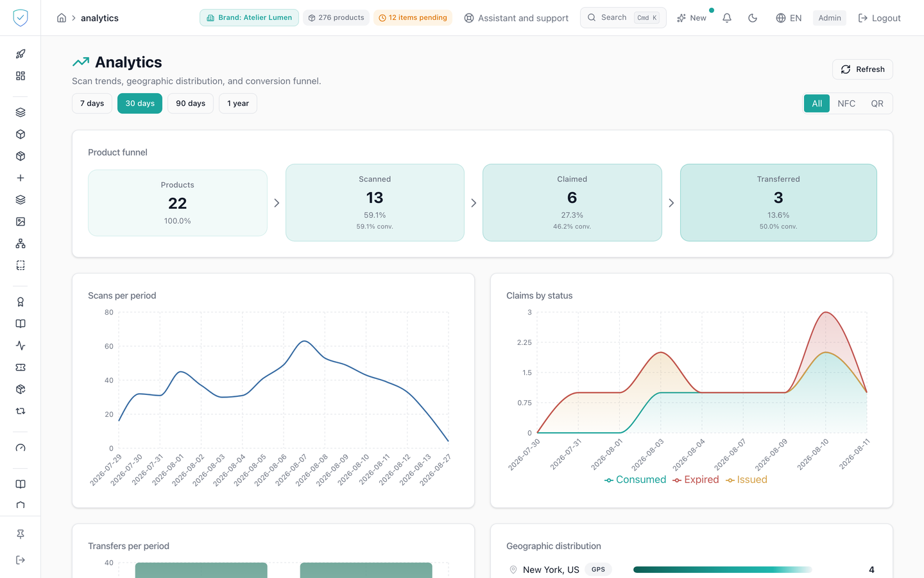Toggle dark mode with the moon icon
Screen dimensions: 924x578
pyautogui.click(x=753, y=18)
